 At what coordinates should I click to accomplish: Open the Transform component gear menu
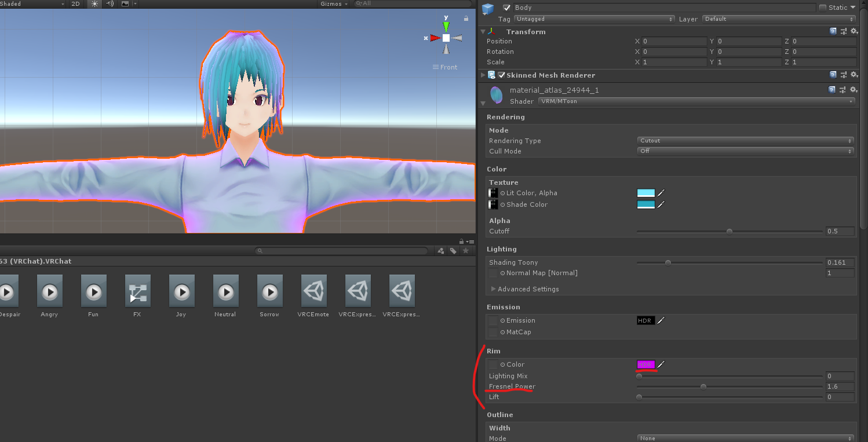pyautogui.click(x=854, y=32)
